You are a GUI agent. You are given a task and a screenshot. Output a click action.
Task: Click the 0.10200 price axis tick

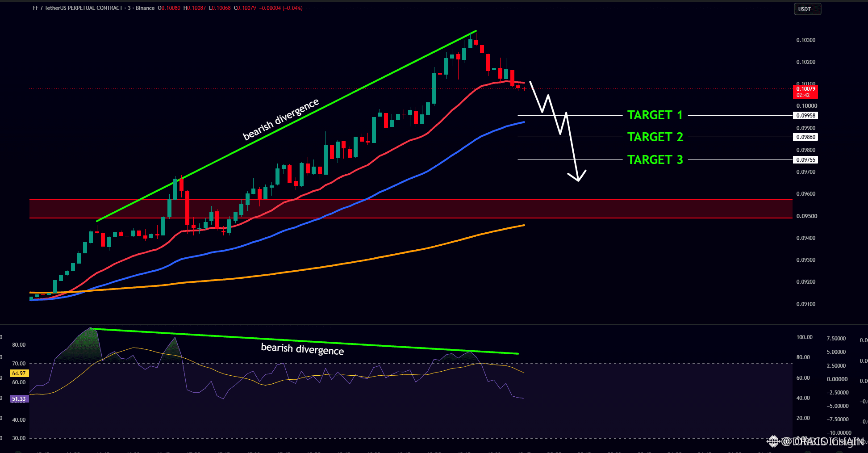806,62
